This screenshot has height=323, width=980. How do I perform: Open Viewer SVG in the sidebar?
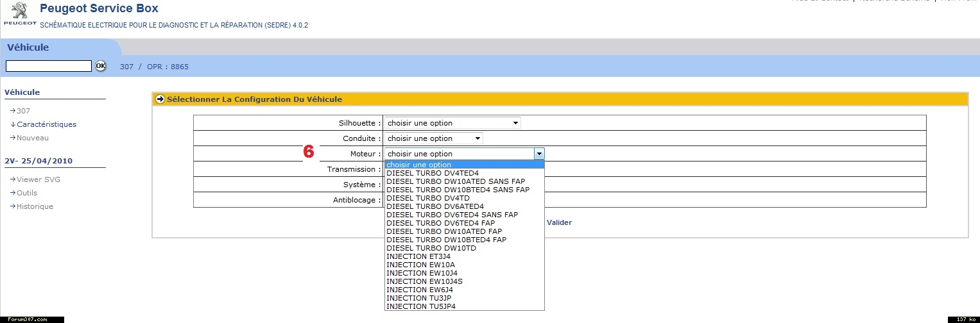coord(39,179)
